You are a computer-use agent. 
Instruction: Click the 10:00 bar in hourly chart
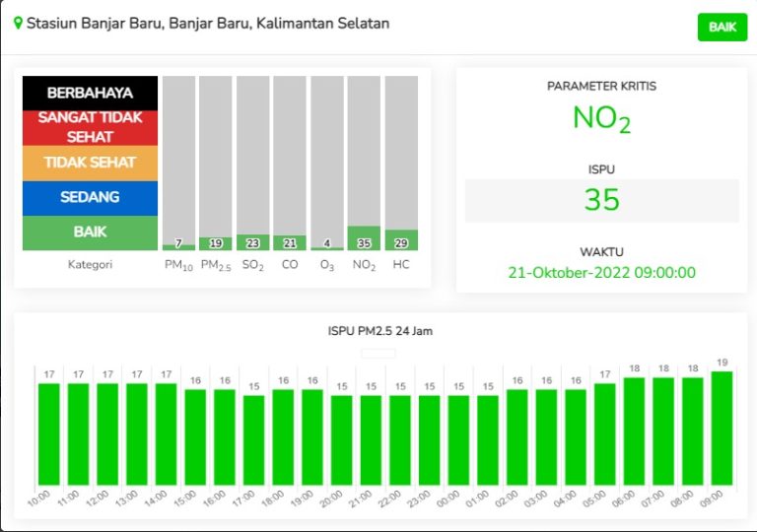click(x=49, y=434)
